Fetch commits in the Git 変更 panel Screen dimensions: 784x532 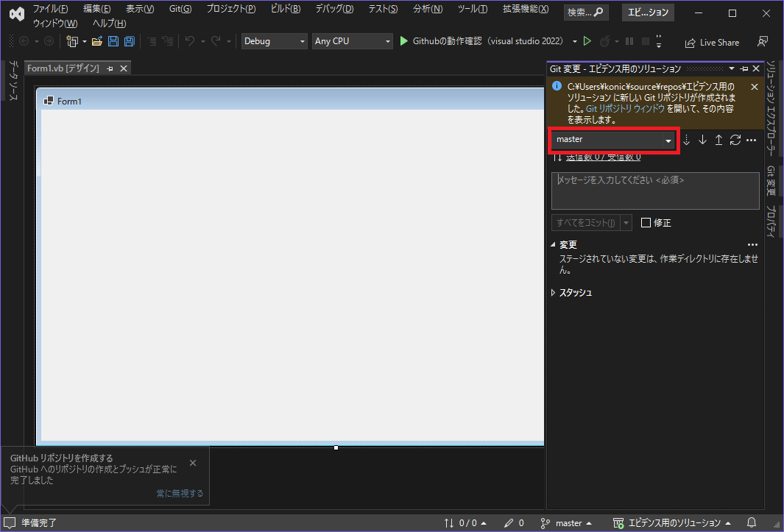coord(685,139)
